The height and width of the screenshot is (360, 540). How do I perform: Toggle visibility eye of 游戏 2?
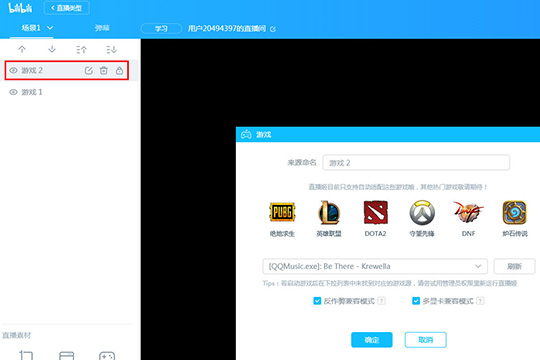pyautogui.click(x=13, y=71)
